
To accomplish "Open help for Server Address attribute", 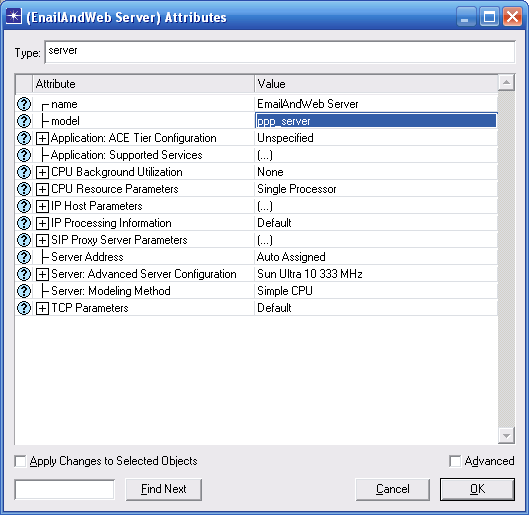I will coord(24,257).
